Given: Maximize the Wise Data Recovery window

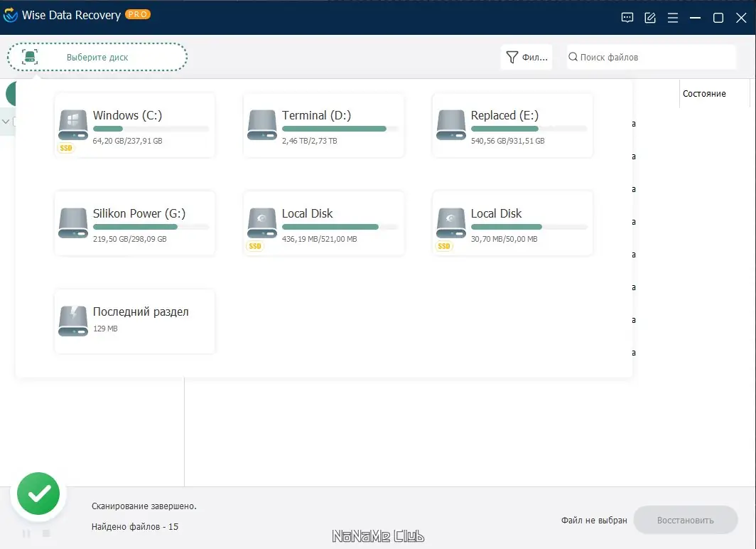Looking at the screenshot, I should pos(718,18).
